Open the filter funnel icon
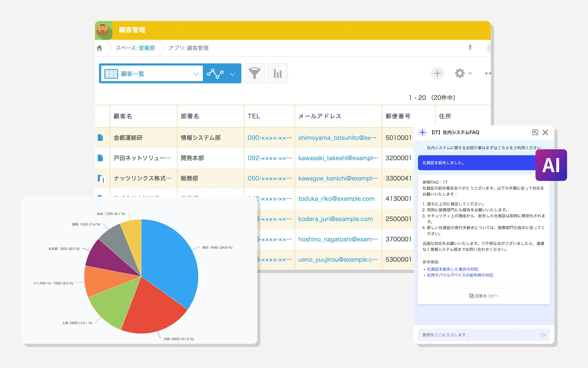Image resolution: width=588 pixels, height=368 pixels. [254, 73]
